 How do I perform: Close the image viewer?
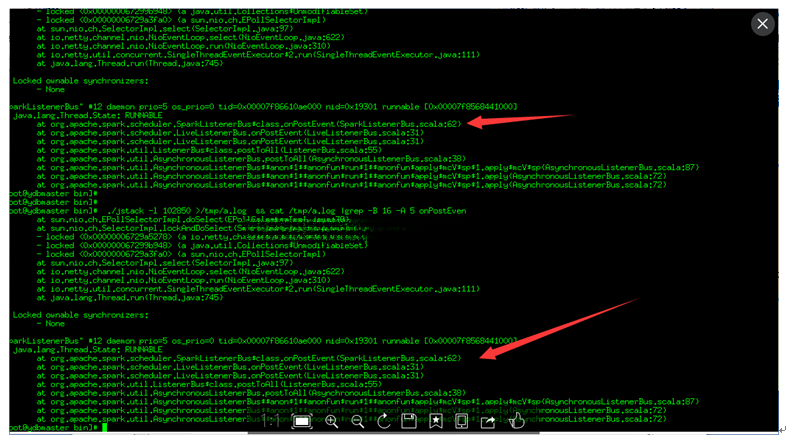[762, 24]
